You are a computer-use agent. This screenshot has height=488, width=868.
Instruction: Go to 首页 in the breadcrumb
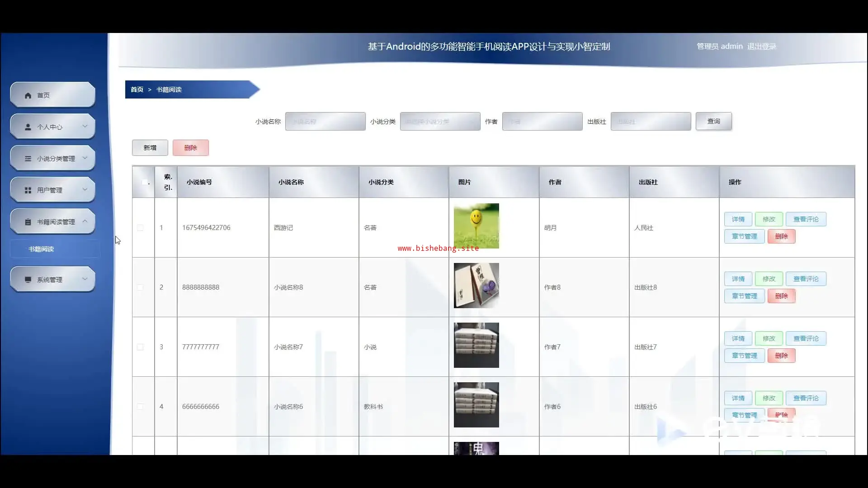click(137, 89)
